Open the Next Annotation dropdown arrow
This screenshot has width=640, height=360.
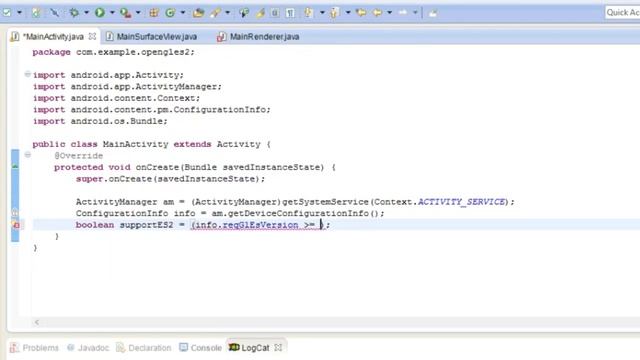(x=322, y=13)
